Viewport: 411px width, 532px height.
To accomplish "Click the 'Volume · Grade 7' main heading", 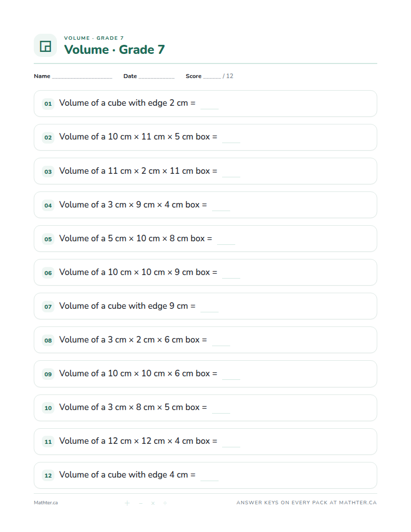I will tap(114, 49).
